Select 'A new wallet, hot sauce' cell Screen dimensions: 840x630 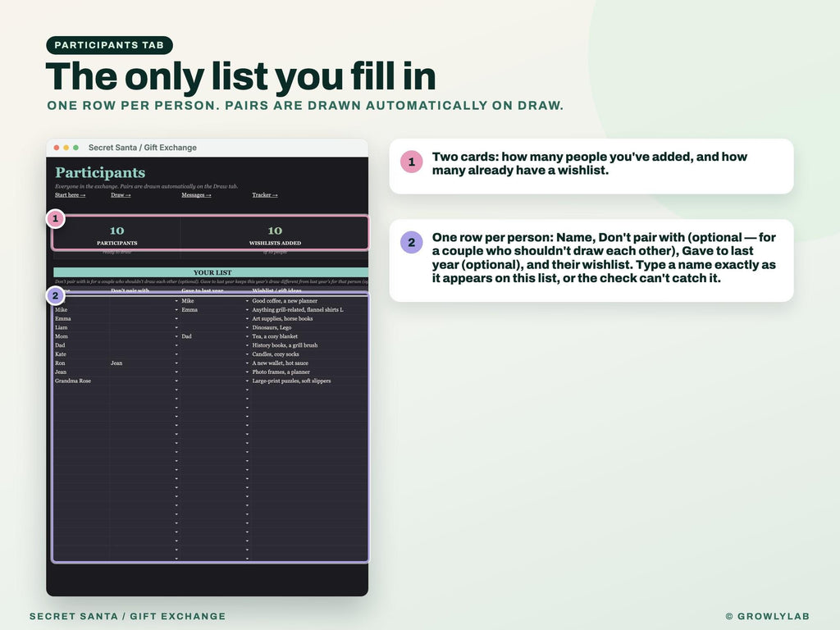tap(309, 363)
